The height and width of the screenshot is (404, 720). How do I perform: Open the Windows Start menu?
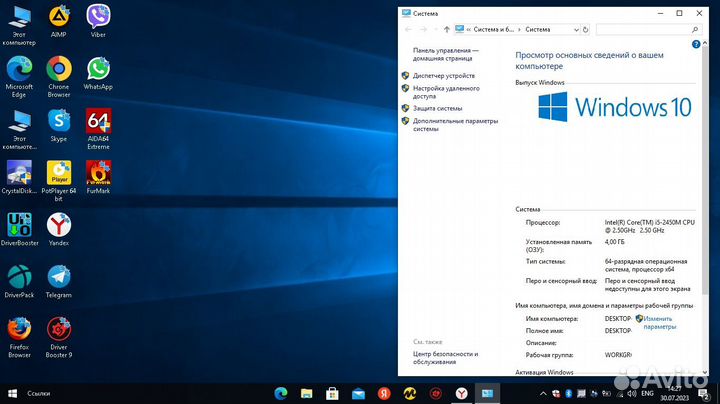pyautogui.click(x=12, y=393)
